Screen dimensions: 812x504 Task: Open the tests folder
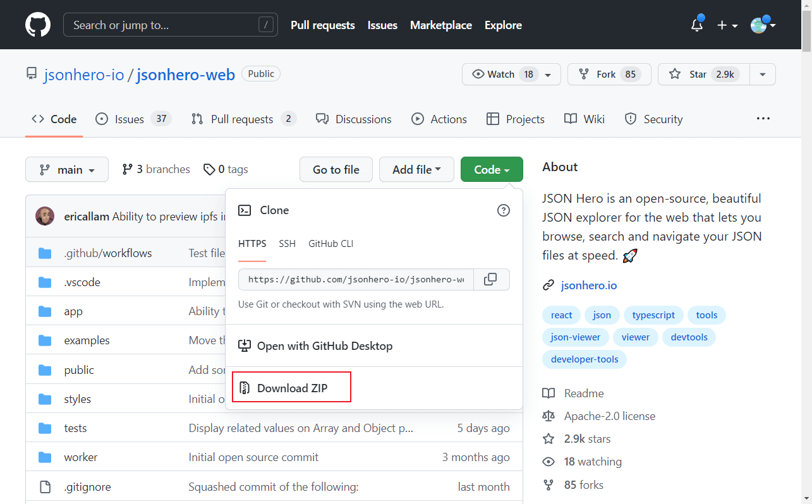click(75, 428)
